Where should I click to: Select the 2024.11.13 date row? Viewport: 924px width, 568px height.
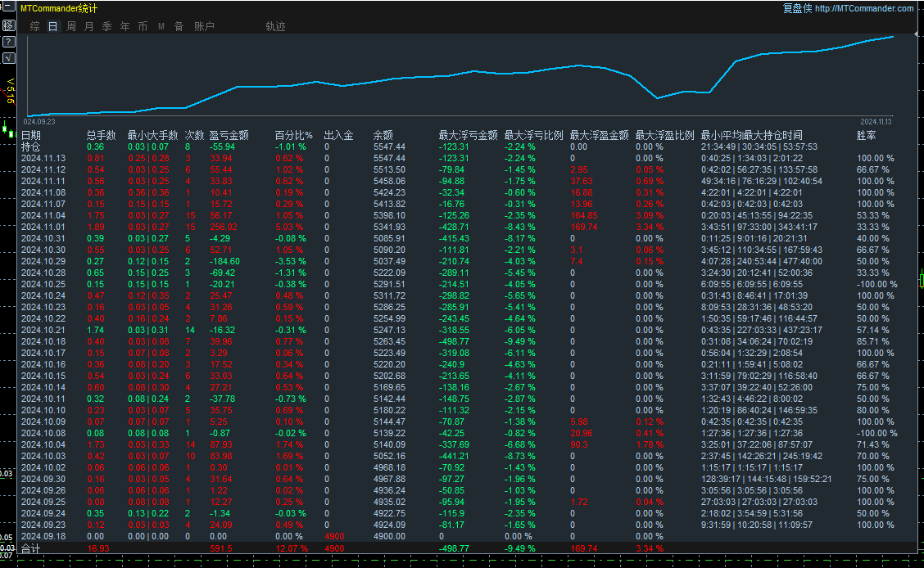(43, 158)
